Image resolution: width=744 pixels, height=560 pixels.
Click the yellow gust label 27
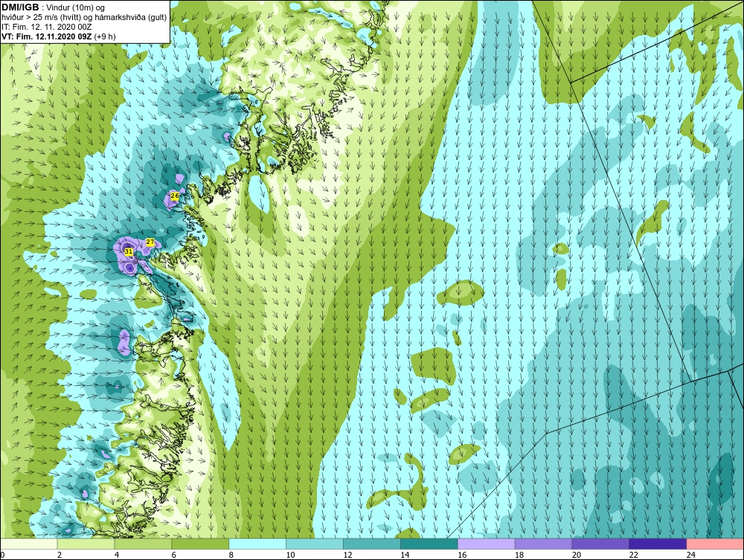coord(150,242)
